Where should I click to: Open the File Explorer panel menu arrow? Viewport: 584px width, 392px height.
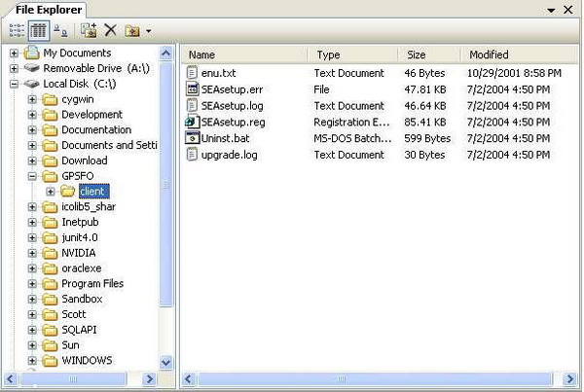tap(551, 11)
